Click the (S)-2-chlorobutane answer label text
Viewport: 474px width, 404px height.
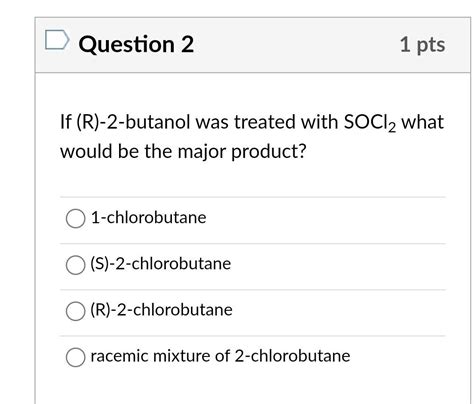pos(161,264)
